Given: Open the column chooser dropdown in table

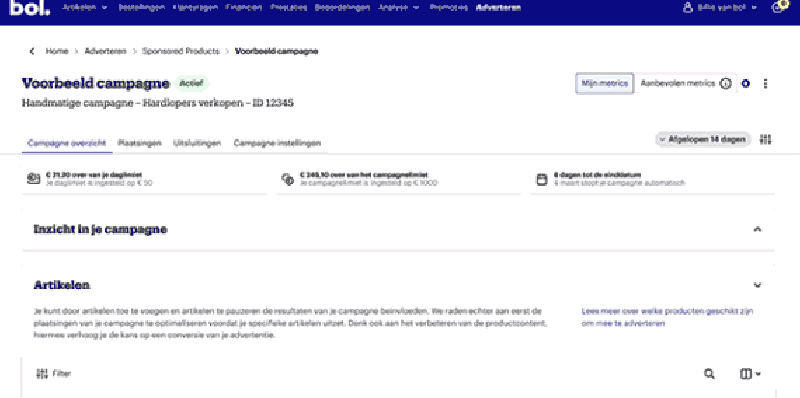Looking at the screenshot, I should tap(750, 374).
